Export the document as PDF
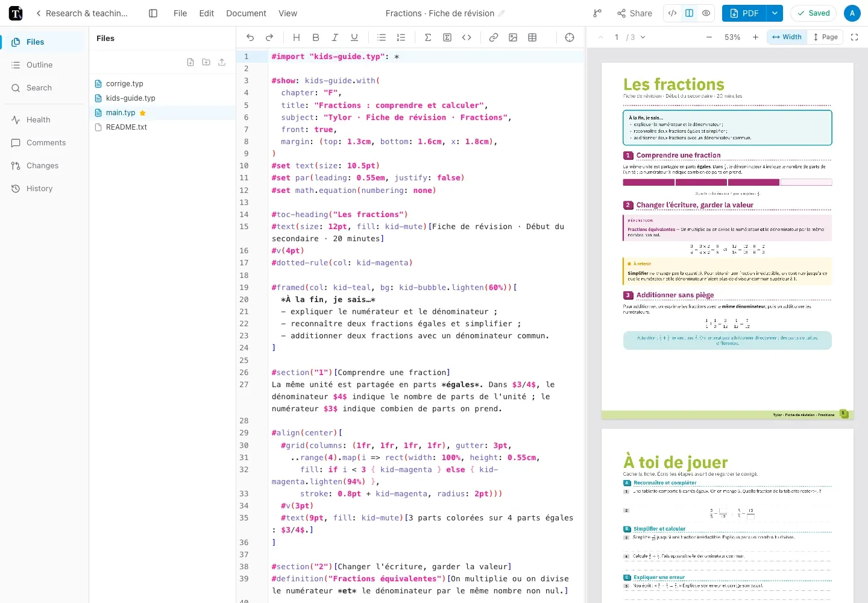Screen dimensions: 868x603 [x=744, y=13]
